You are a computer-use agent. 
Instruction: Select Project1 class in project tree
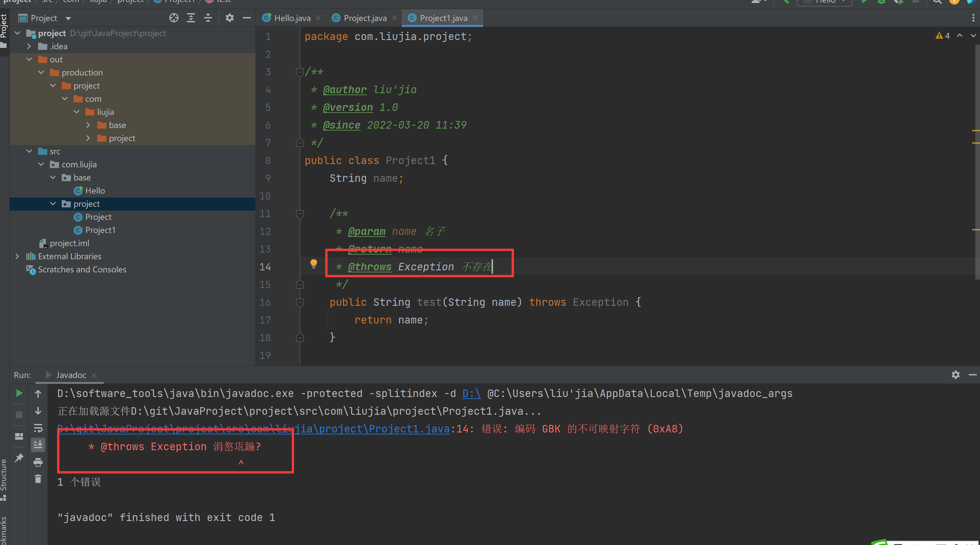pyautogui.click(x=100, y=230)
